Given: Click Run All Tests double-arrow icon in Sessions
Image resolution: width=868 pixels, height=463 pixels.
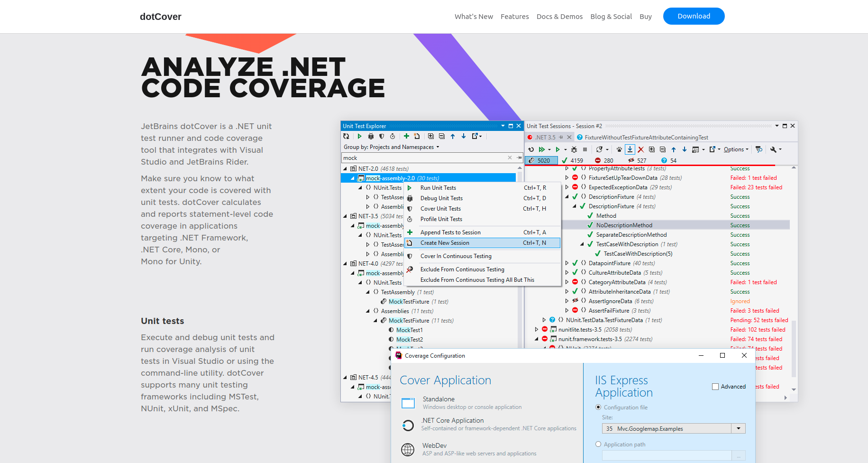Looking at the screenshot, I should (x=542, y=149).
